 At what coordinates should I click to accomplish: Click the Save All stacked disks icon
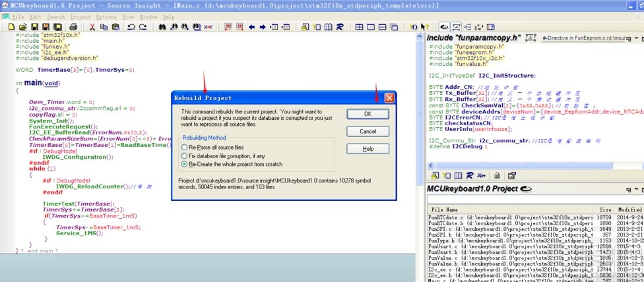click(x=57, y=27)
